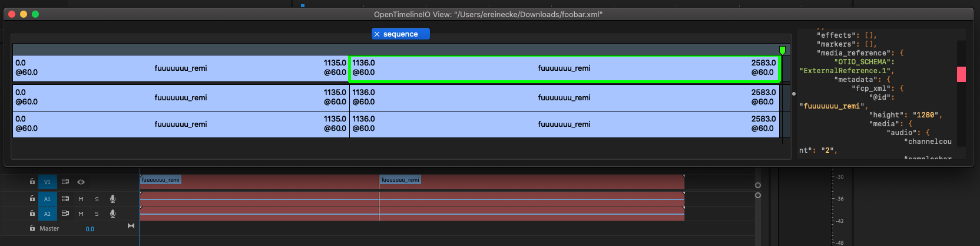
Task: Mute the A2 audio track
Action: [x=81, y=214]
